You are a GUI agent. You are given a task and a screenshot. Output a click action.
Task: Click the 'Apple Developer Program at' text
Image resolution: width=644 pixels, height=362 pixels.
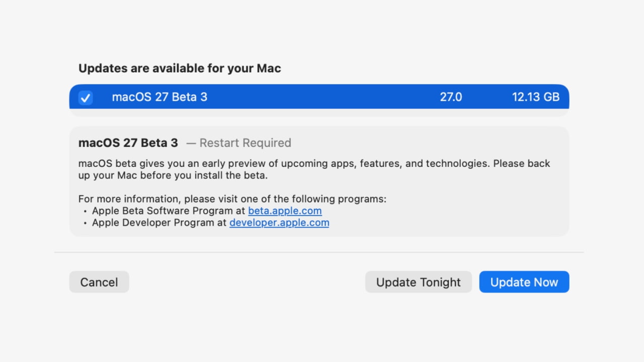(159, 222)
